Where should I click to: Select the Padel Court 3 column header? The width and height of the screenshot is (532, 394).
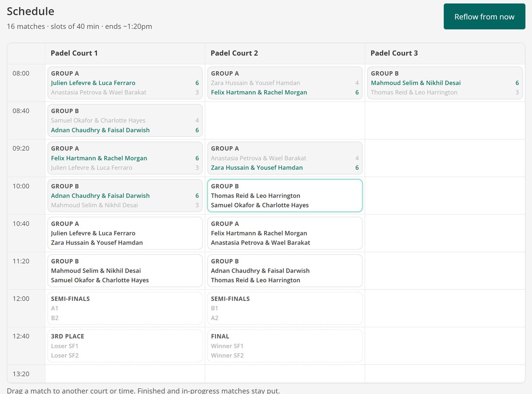445,53
